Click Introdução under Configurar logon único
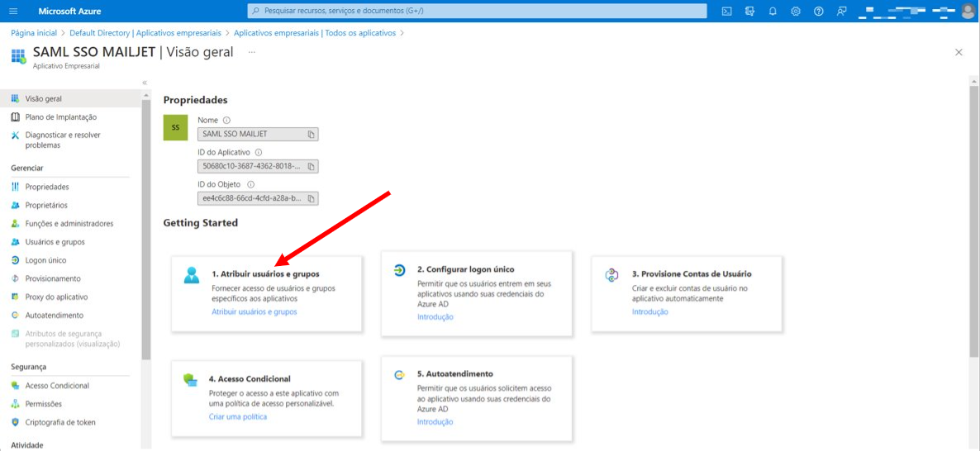 coord(435,316)
